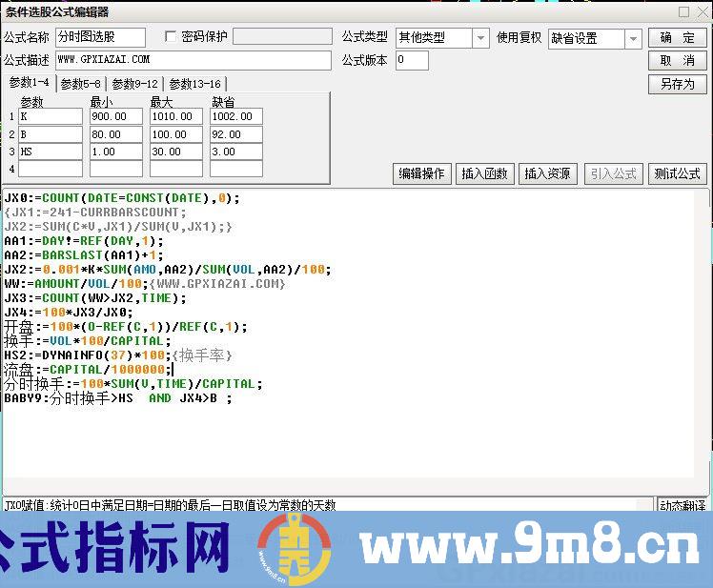
Task: Click the maximum value 100.00 field
Action: point(176,134)
